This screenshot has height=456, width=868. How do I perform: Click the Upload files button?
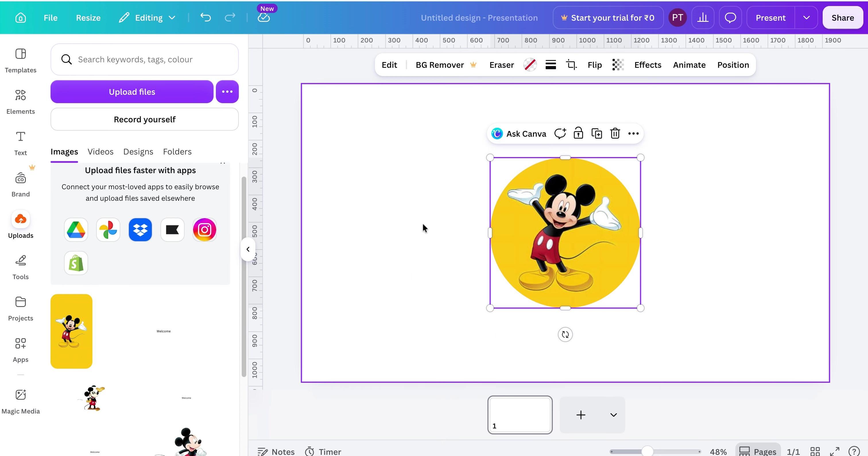click(x=132, y=91)
